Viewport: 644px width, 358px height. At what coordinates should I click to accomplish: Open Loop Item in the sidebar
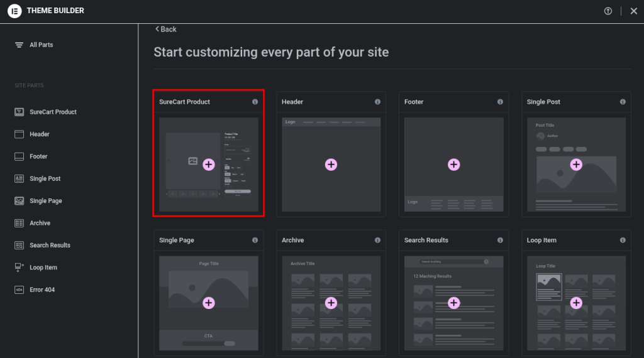(x=43, y=268)
